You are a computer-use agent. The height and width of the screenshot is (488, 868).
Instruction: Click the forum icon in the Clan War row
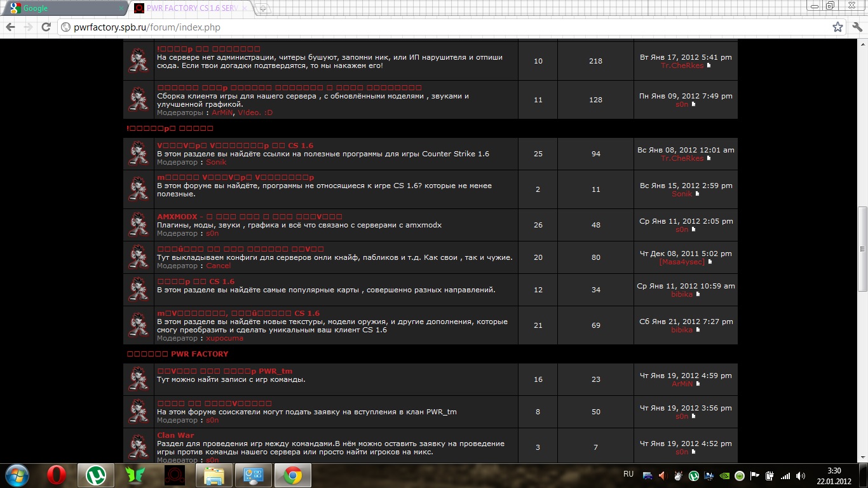click(x=139, y=447)
